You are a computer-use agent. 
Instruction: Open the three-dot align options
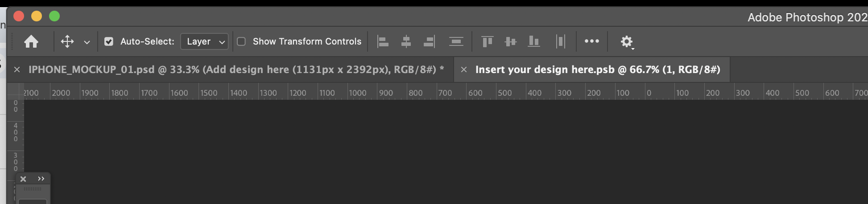coord(591,41)
